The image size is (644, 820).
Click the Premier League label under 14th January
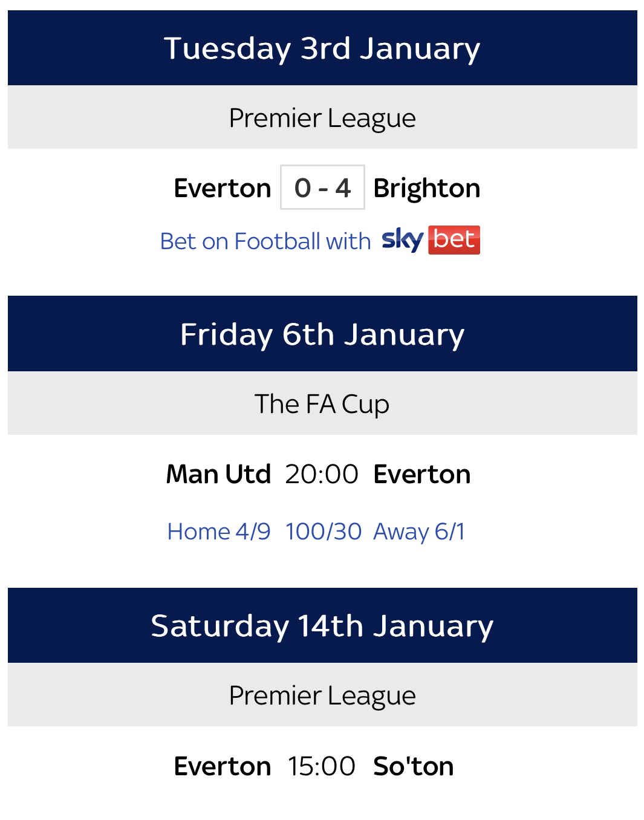pyautogui.click(x=322, y=695)
